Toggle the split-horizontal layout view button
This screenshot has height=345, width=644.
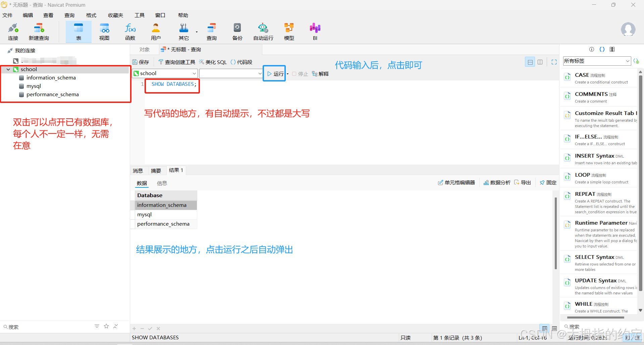[x=530, y=62]
